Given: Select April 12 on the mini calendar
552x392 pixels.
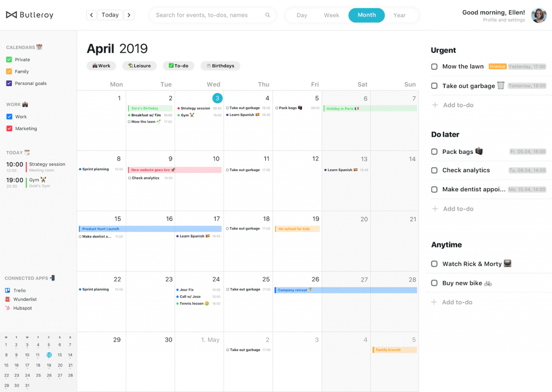Looking at the screenshot, I should click(49, 355).
